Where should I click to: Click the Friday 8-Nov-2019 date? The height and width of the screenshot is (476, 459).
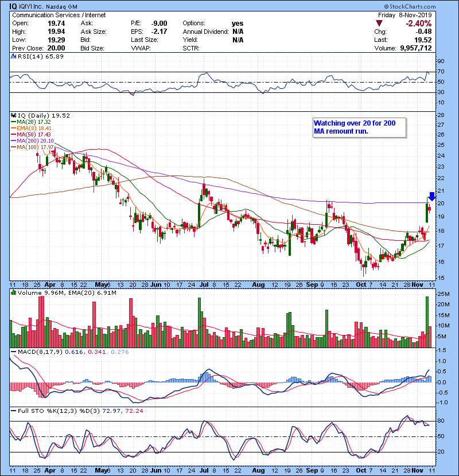(405, 15)
